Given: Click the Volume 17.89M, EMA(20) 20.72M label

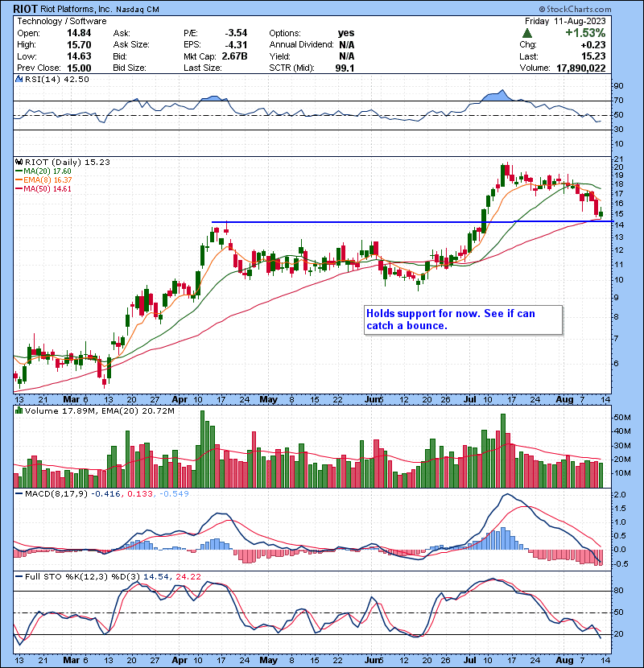Looking at the screenshot, I should click(100, 410).
